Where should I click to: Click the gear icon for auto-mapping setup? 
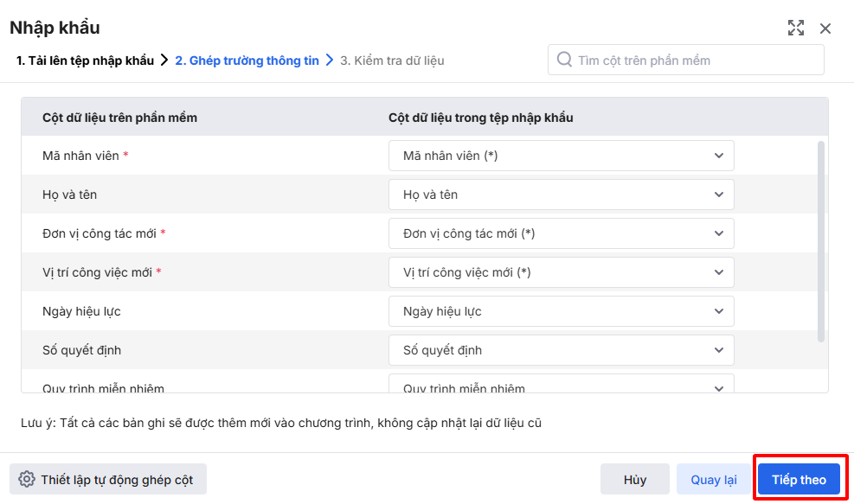27,480
